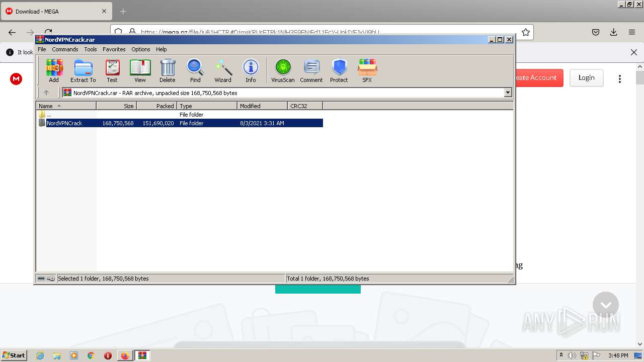644x362 pixels.
Task: Open the Favorites menu
Action: pyautogui.click(x=114, y=49)
